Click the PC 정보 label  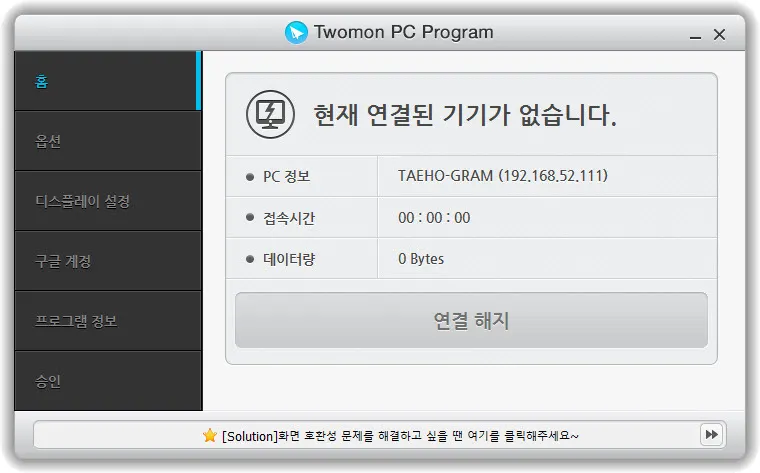click(286, 176)
